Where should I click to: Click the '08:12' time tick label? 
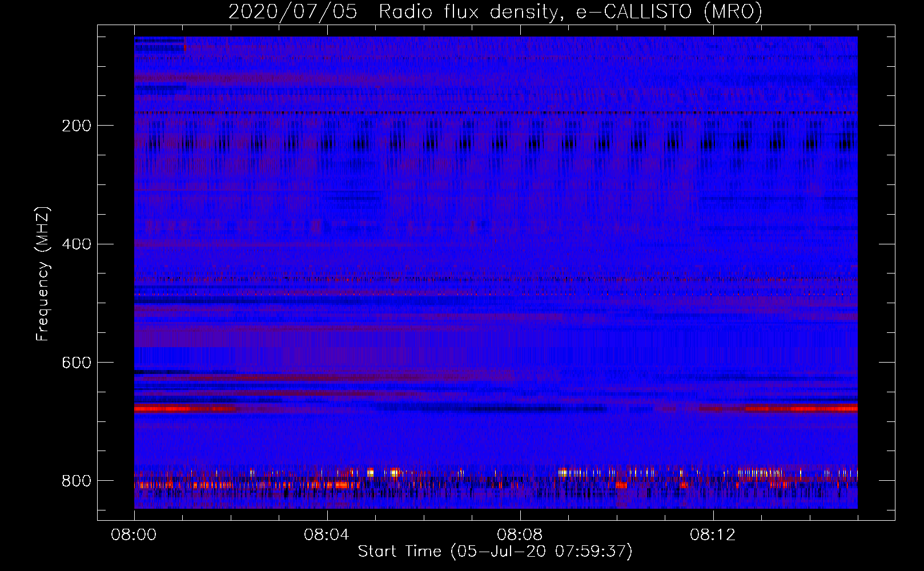tap(713, 535)
